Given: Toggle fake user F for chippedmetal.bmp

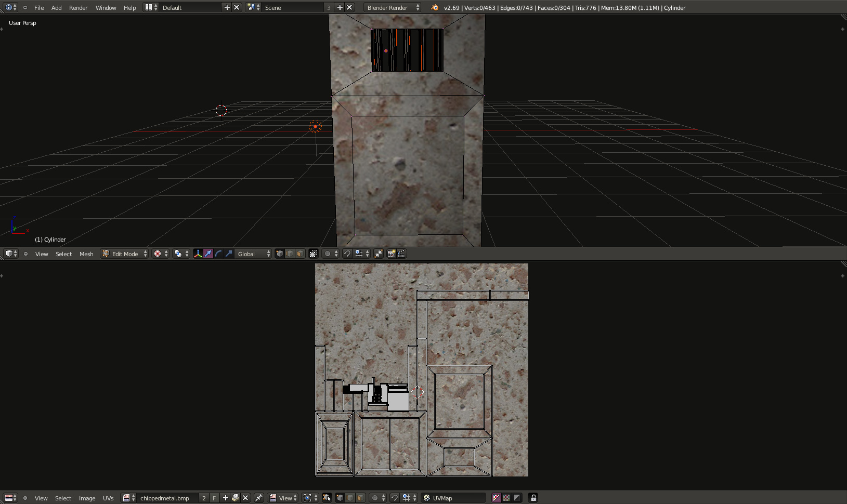Looking at the screenshot, I should tap(214, 498).
